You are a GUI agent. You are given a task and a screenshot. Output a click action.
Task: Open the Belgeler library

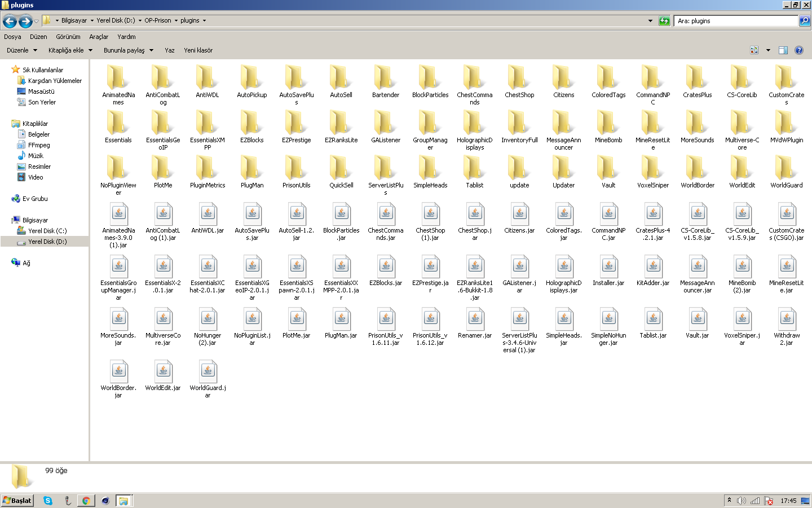(34, 134)
